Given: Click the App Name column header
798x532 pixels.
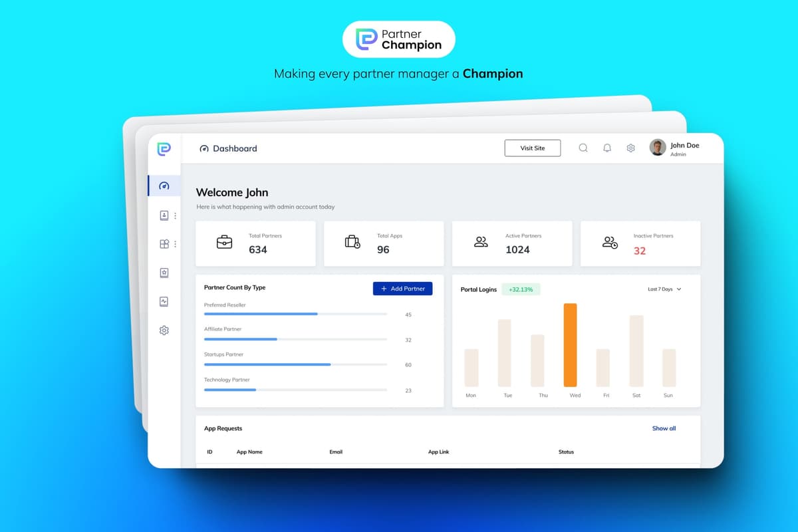Looking at the screenshot, I should click(249, 452).
